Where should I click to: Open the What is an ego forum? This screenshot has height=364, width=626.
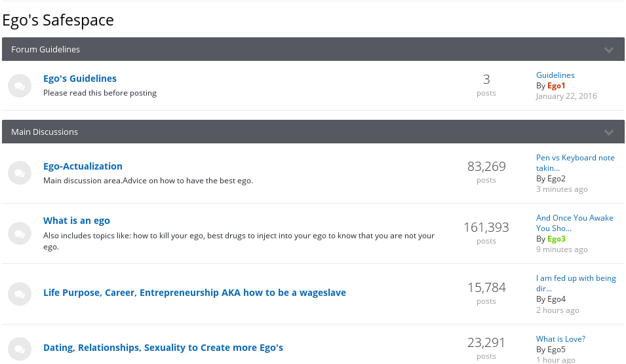coord(77,221)
